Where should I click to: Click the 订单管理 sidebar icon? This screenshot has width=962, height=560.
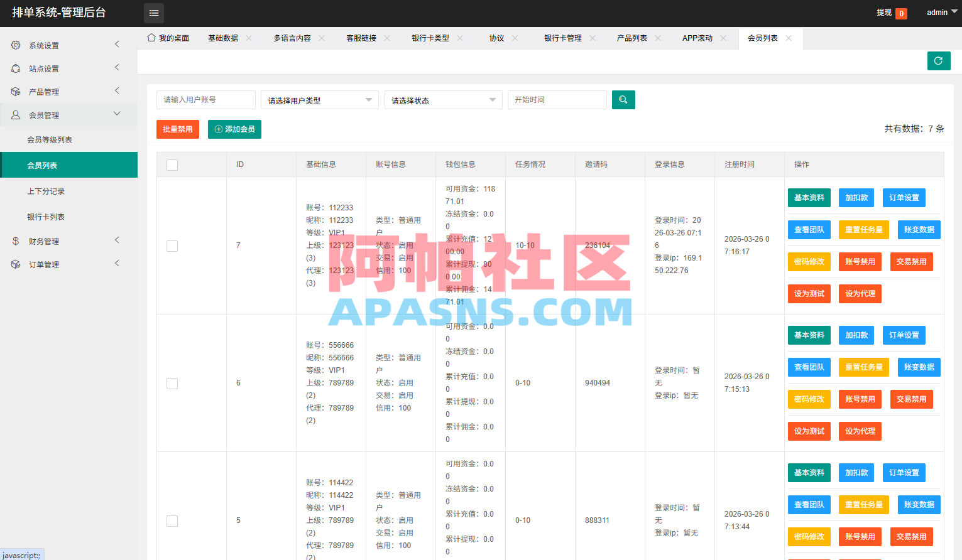pyautogui.click(x=16, y=264)
